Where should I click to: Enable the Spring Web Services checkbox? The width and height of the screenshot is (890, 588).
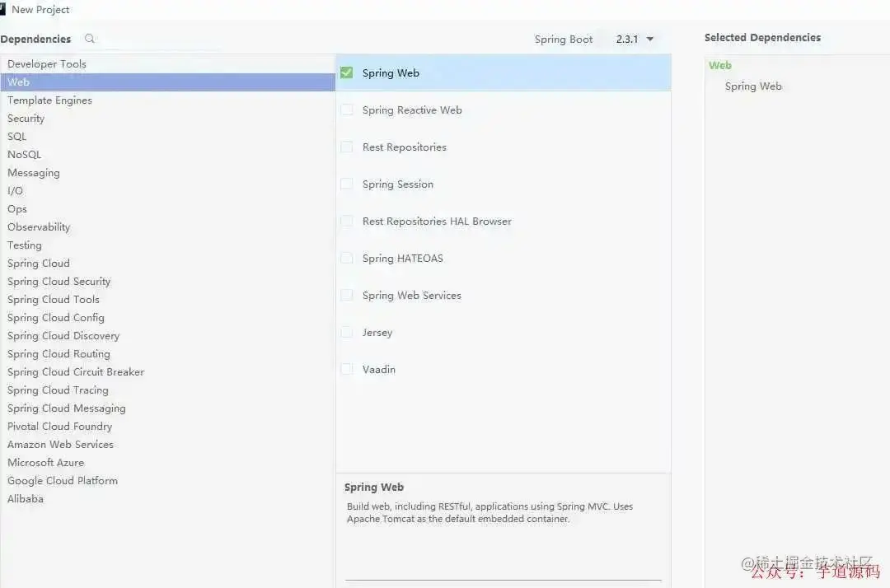(x=346, y=295)
